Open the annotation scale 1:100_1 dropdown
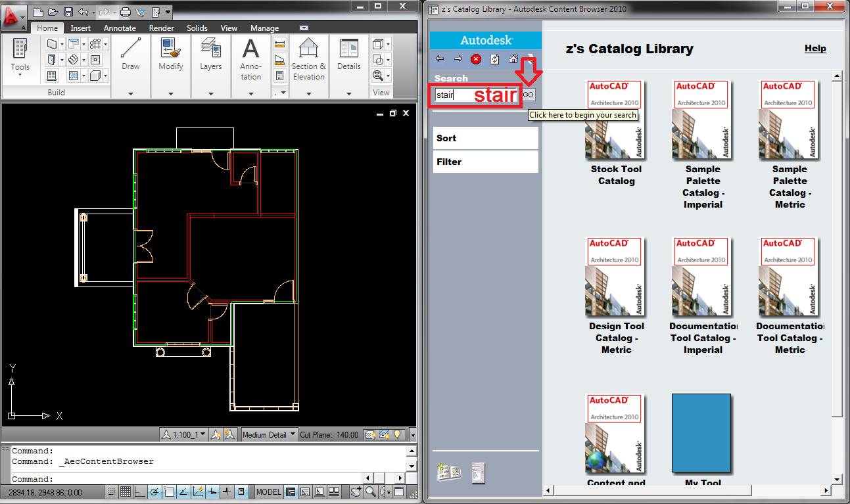The width and height of the screenshot is (850, 504). pyautogui.click(x=184, y=434)
